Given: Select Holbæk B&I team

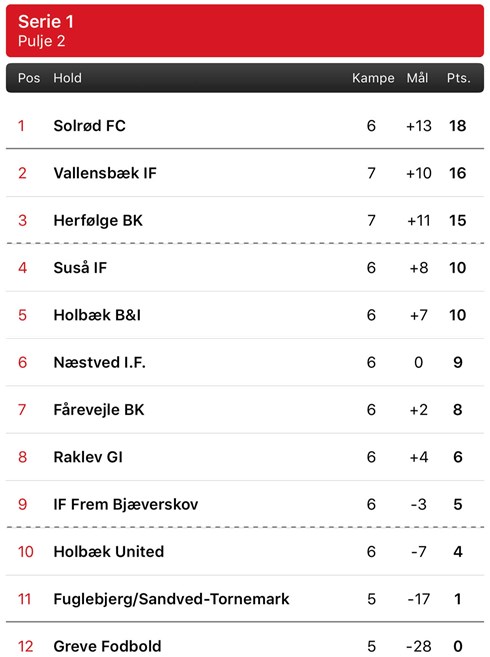Looking at the screenshot, I should (x=245, y=315).
